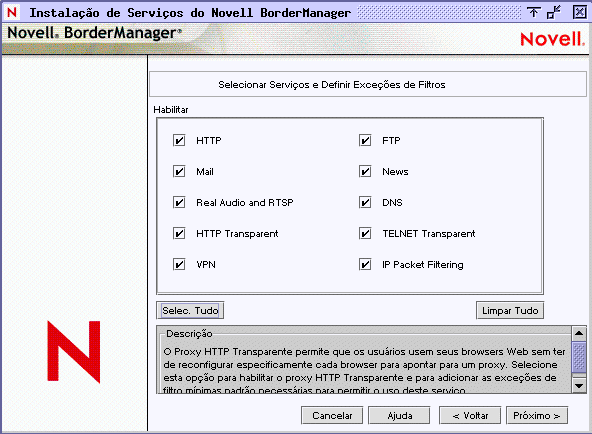Click the large red N logo
This screenshot has width=592, height=434.
pyautogui.click(x=74, y=352)
